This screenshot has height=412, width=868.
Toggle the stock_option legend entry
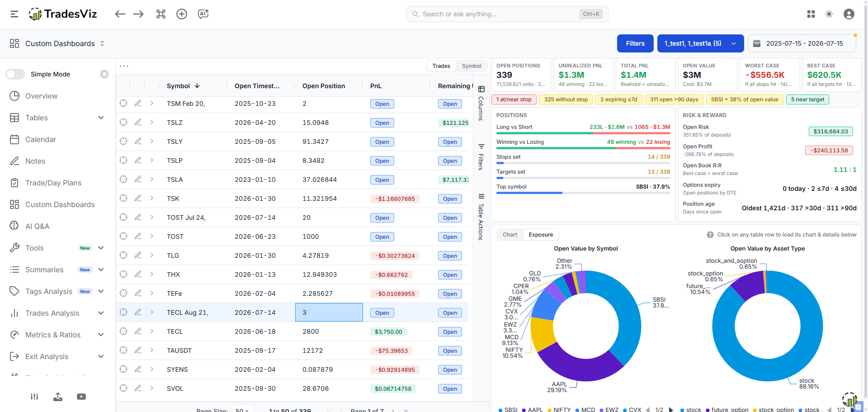[x=774, y=410]
